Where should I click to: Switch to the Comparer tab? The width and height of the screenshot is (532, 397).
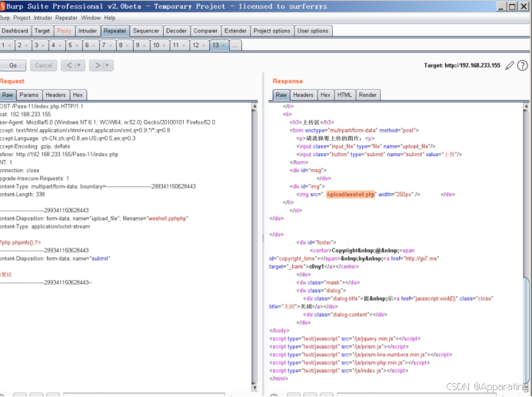pos(205,31)
